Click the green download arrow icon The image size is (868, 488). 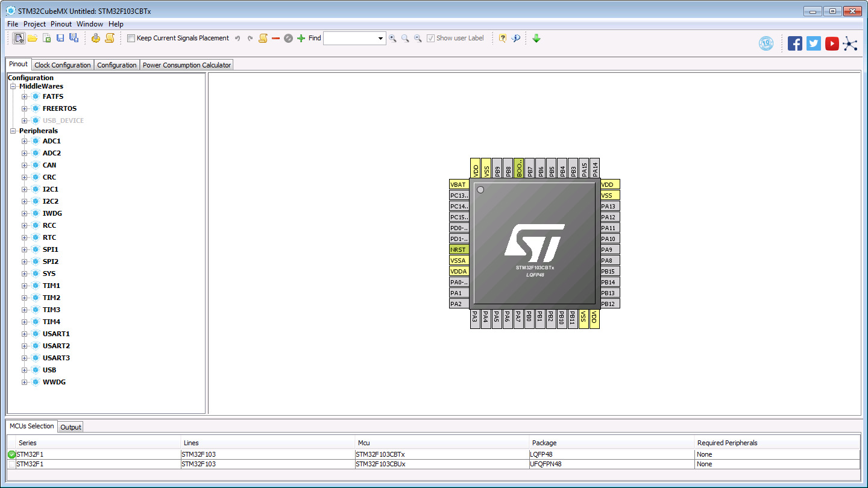pos(536,38)
